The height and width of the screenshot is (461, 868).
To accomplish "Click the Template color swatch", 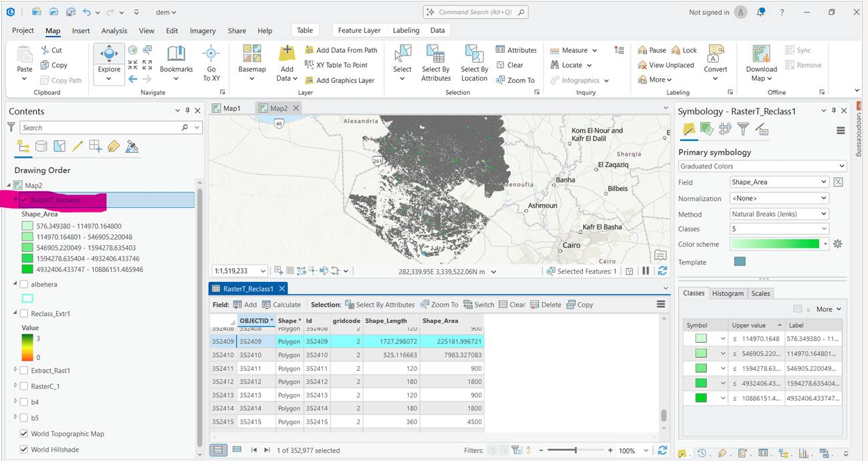I will 740,262.
